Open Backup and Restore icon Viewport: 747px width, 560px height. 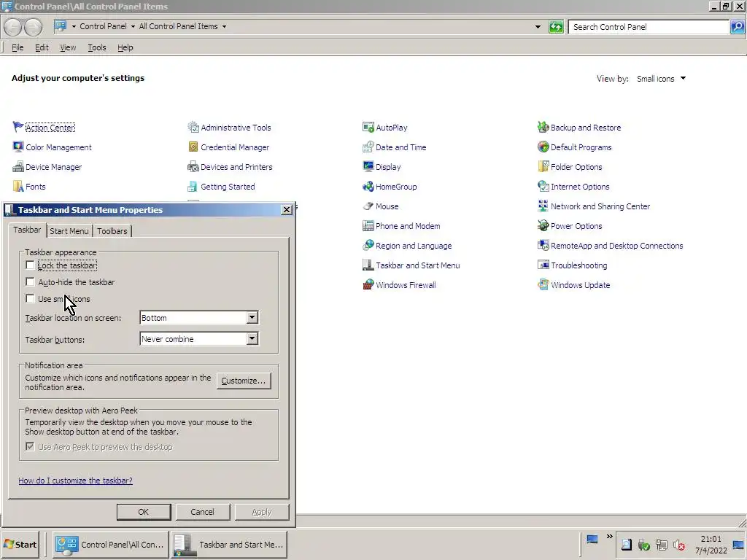coord(543,127)
